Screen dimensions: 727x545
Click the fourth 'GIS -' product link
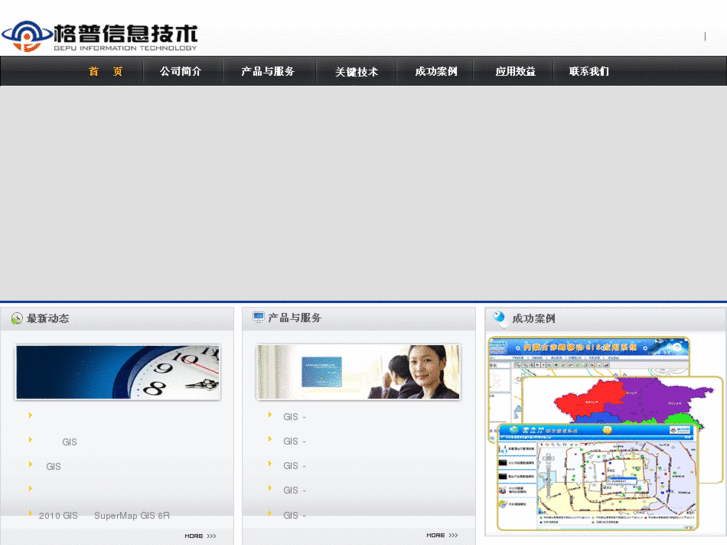(294, 491)
